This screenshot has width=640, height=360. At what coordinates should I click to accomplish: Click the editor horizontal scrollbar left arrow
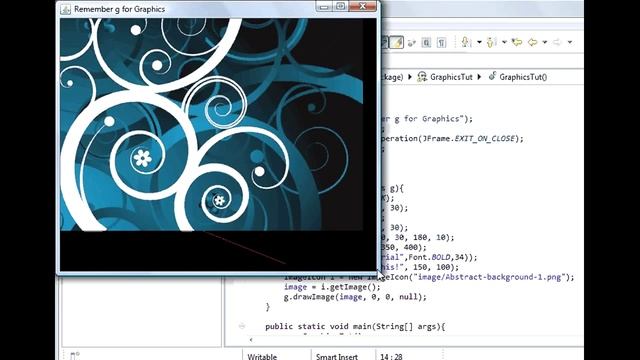[x=251, y=340]
